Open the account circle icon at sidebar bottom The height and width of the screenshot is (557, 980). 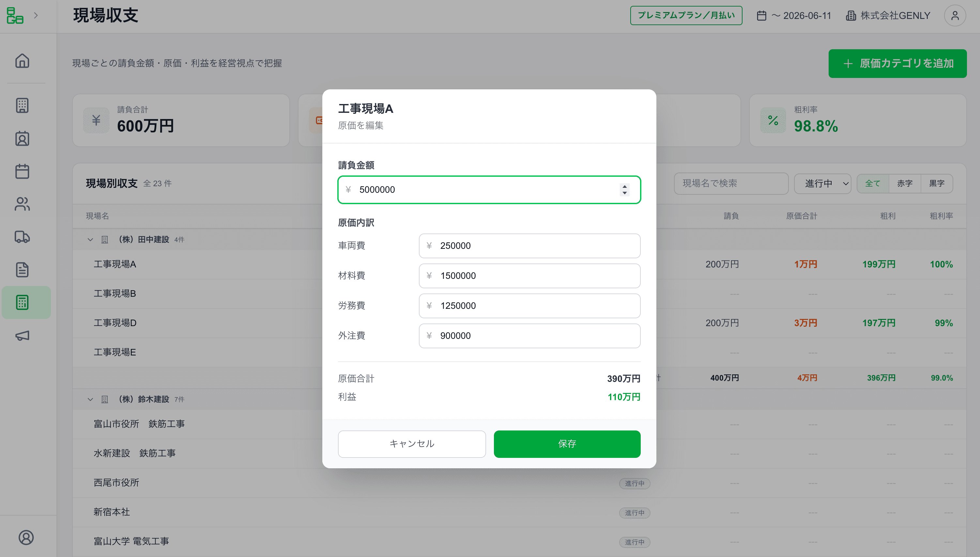tap(26, 537)
